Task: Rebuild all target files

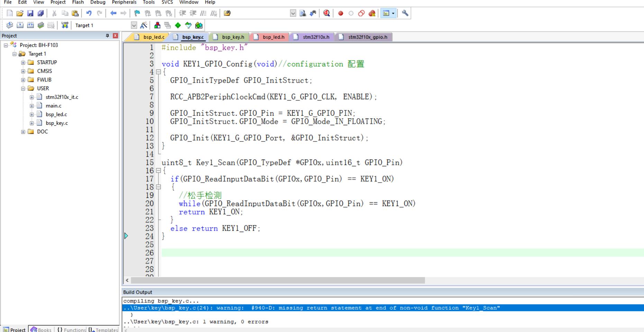Action: click(x=30, y=25)
